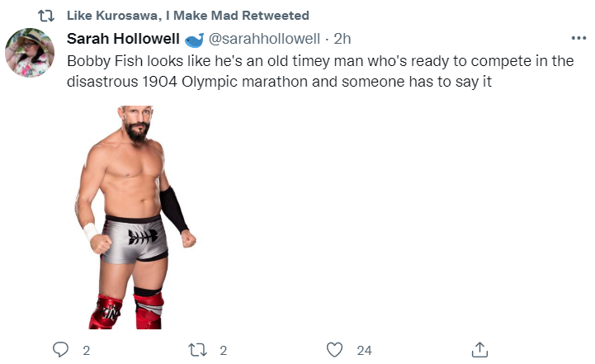The height and width of the screenshot is (364, 595).
Task: Click the reply speech bubble icon
Action: tap(60, 350)
